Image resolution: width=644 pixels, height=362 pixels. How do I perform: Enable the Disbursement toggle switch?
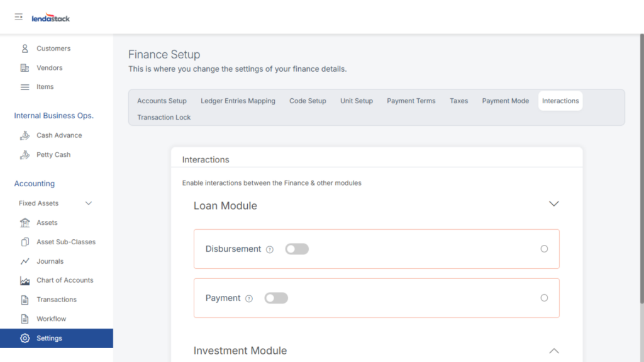(x=297, y=249)
